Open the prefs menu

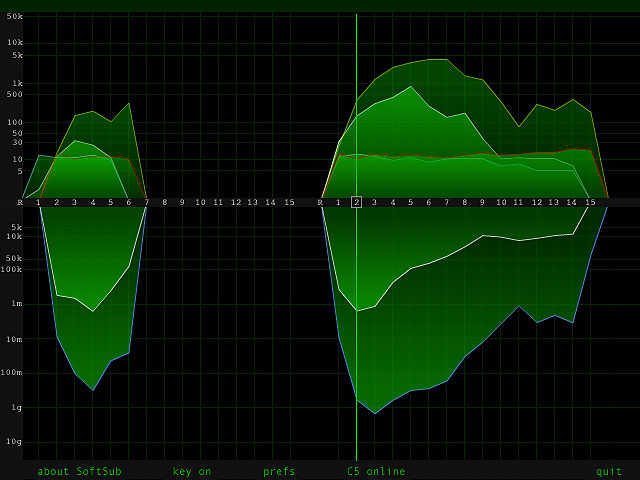(x=279, y=471)
